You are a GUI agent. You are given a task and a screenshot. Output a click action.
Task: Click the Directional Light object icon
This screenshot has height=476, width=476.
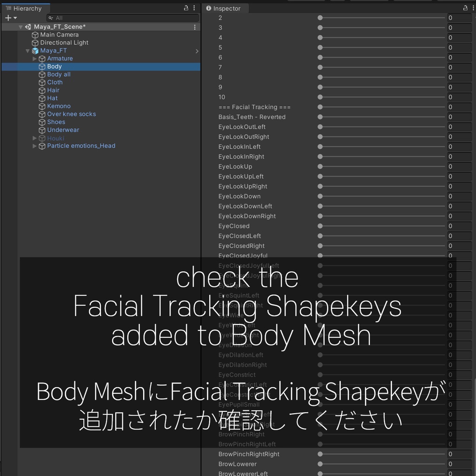tap(35, 42)
